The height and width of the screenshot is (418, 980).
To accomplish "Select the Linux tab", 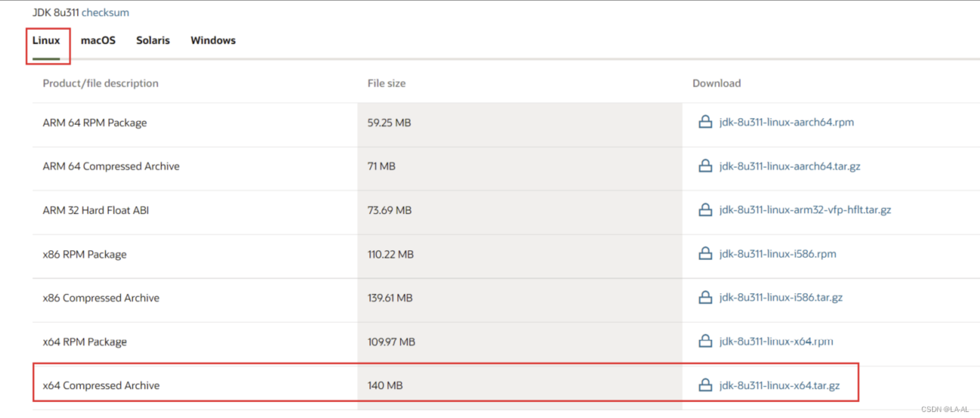I will click(x=46, y=40).
